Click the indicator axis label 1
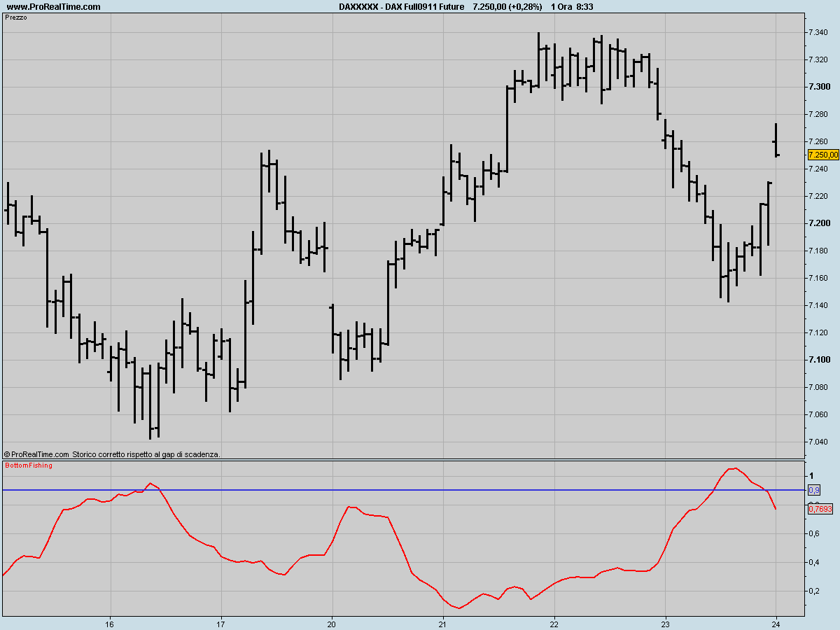The image size is (840, 630). click(811, 475)
